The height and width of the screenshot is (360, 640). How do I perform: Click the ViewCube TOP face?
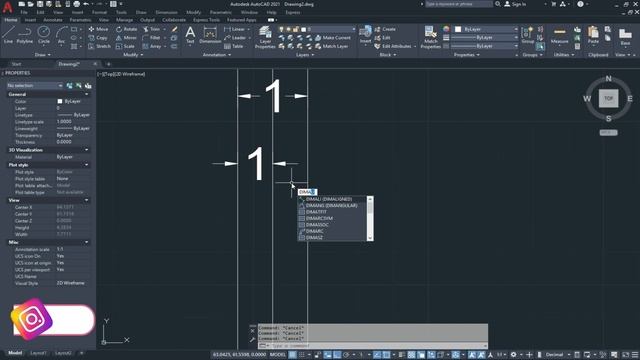coord(608,98)
